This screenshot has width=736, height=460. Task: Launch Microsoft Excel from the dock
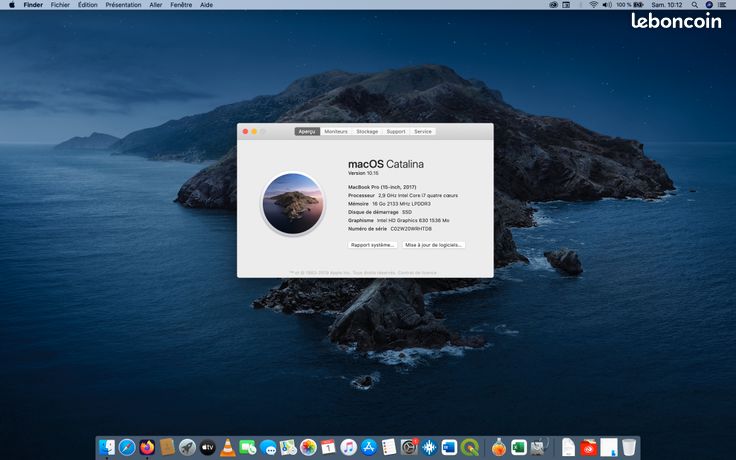coord(519,447)
